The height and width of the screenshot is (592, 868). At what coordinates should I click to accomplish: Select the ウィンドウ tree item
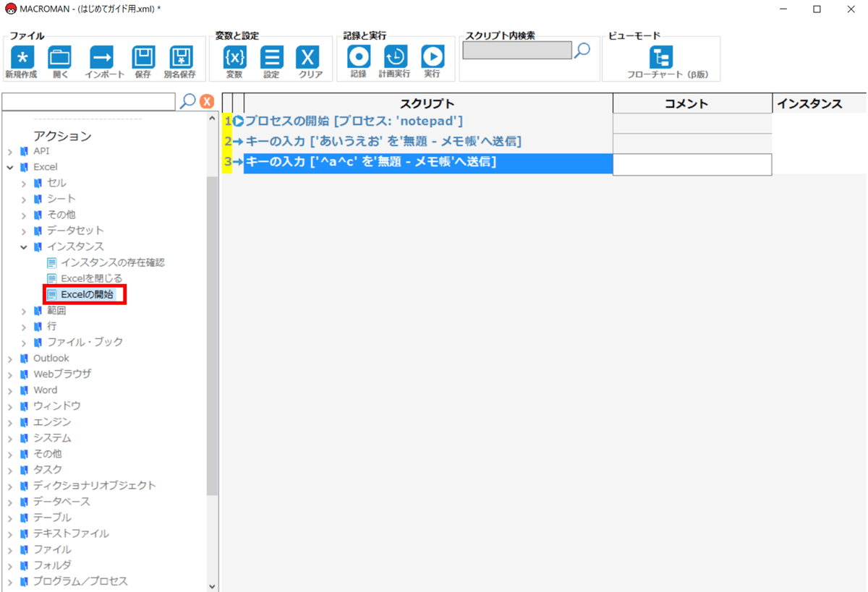(57, 406)
